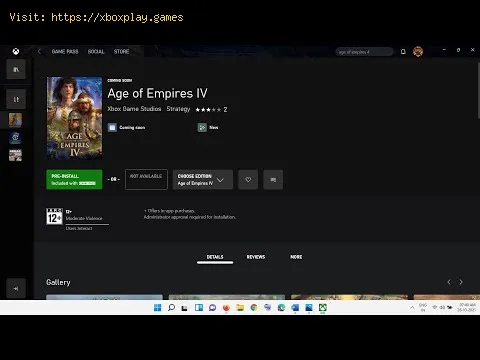Show previous gallery images with left chevron

[x=449, y=282]
